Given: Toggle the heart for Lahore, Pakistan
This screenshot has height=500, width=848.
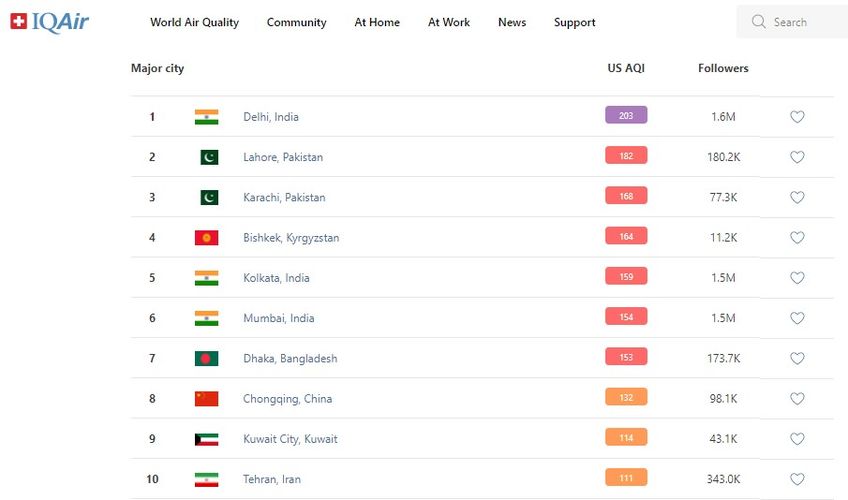Looking at the screenshot, I should [797, 157].
